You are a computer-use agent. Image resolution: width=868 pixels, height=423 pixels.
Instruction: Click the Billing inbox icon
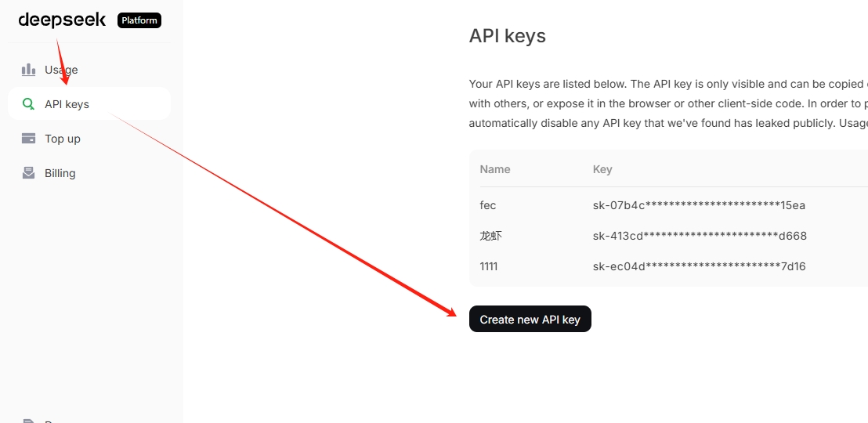pos(28,173)
